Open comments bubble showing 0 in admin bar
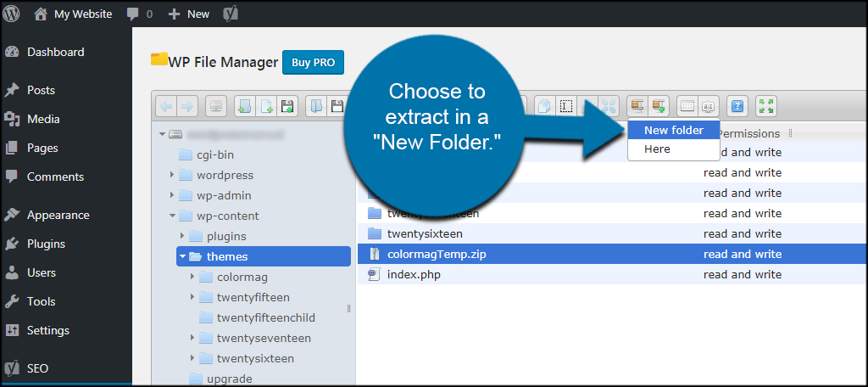868x387 pixels. pos(140,14)
